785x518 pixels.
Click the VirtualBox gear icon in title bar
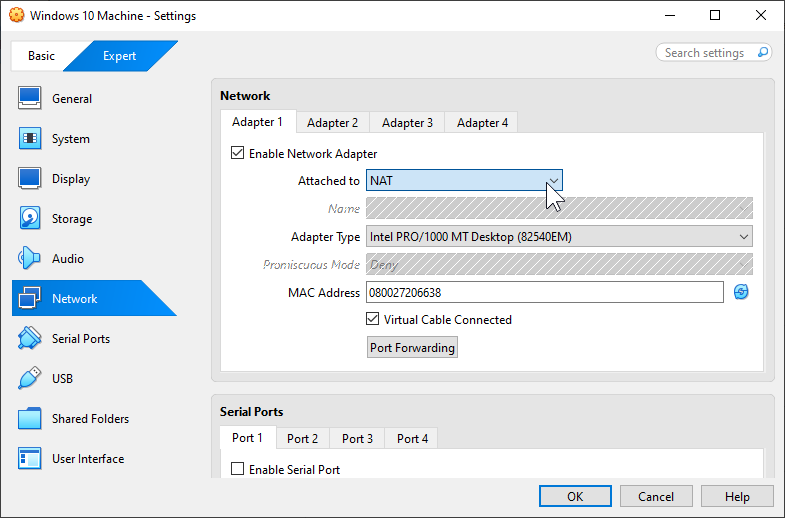(x=17, y=15)
